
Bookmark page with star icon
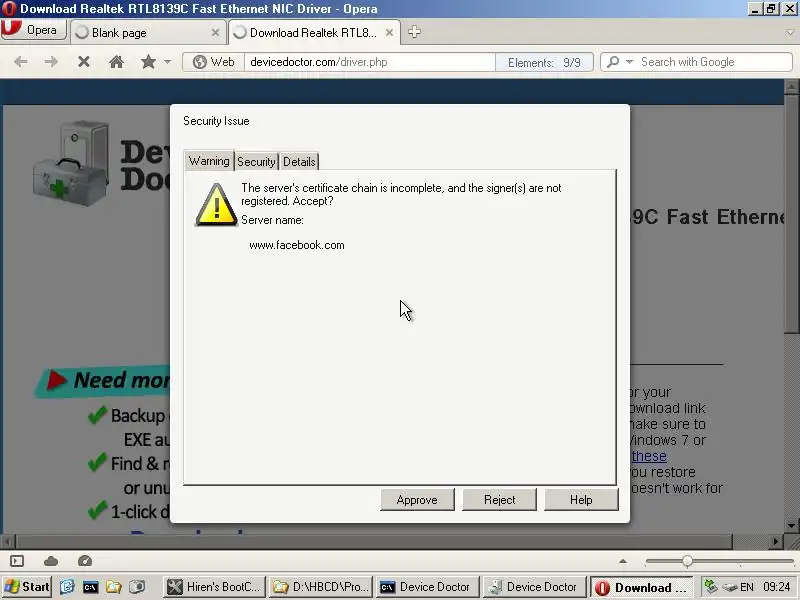tap(148, 62)
